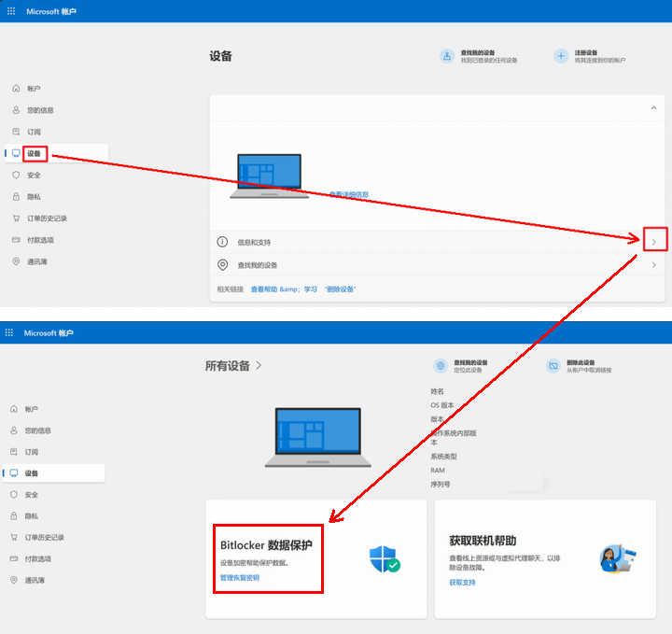Open 您的信息 in the upper sidebar menu
This screenshot has height=634, width=672.
(x=40, y=110)
